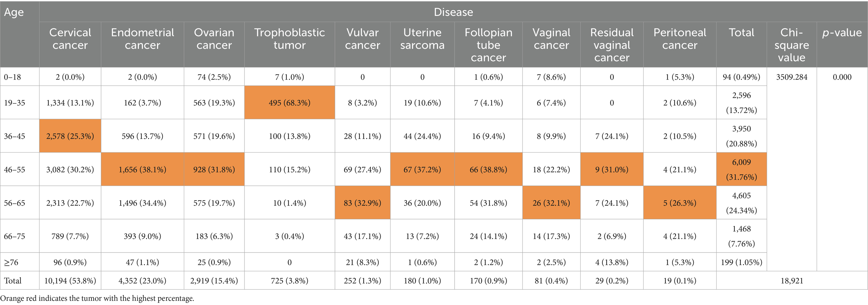Click the orange 6,009 (31.76%) total cell
Image resolution: width=868 pixels, height=305 pixels.
(741, 169)
